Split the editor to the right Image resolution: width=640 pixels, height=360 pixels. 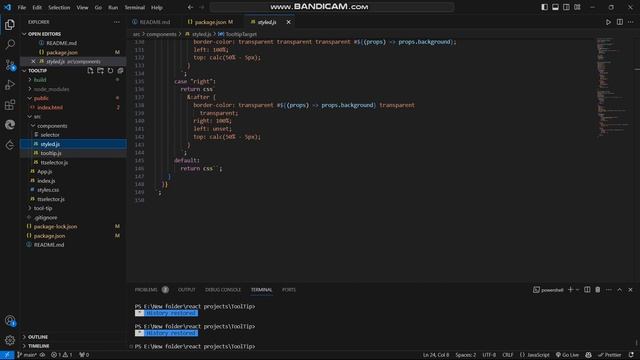[x=620, y=22]
